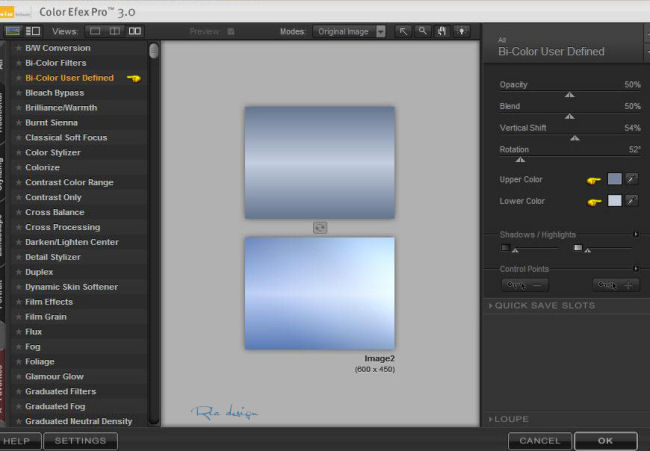
Task: Expand the Shadows / Highlights section arrow
Action: tap(636, 234)
